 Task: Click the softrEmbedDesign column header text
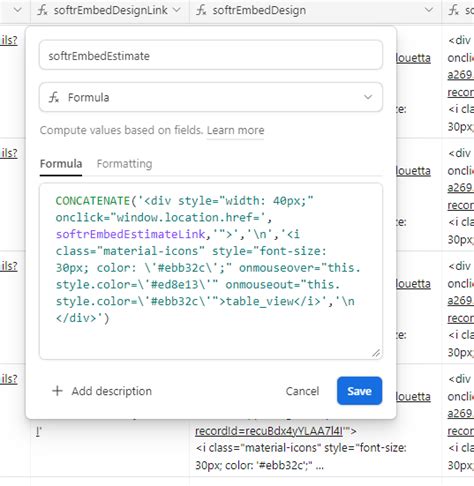(x=259, y=10)
